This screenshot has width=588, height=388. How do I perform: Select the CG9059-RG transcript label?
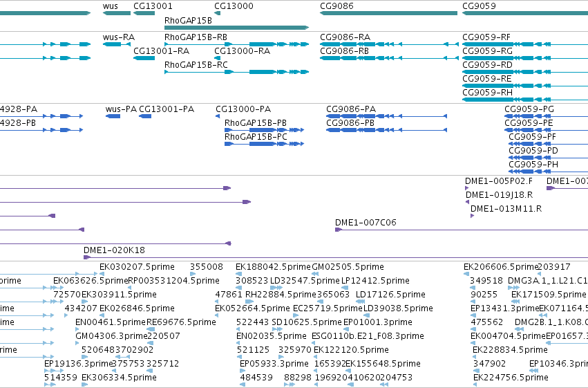pyautogui.click(x=488, y=51)
